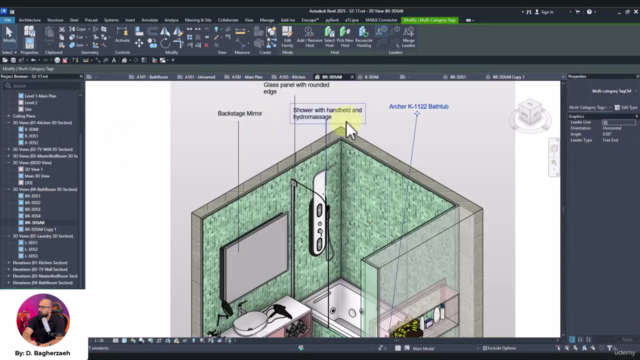This screenshot has height=360, width=640.
Task: Close the BR-3DSAll view tab
Action: point(352,77)
